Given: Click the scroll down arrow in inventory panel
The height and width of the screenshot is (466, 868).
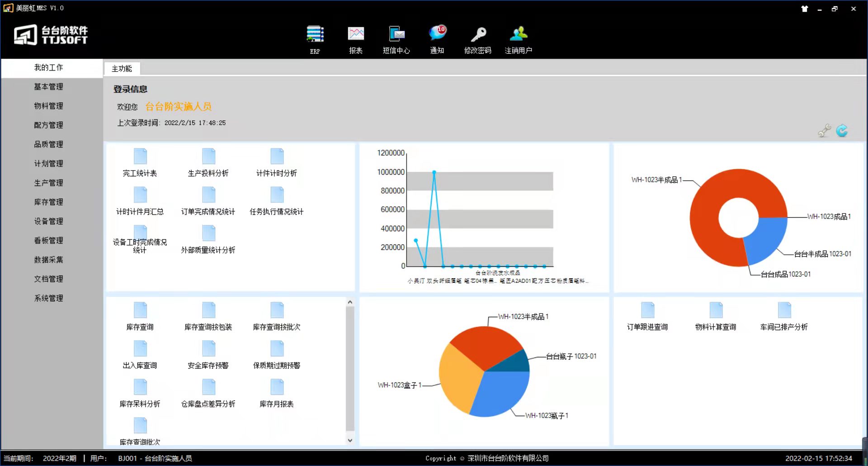Looking at the screenshot, I should click(350, 440).
